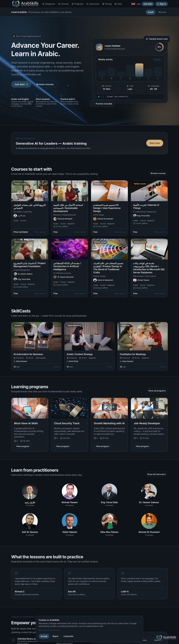The image size is (179, 644).
Task: Click Khulood Hindeyeh's instructor avatar
Action: (x=55, y=219)
